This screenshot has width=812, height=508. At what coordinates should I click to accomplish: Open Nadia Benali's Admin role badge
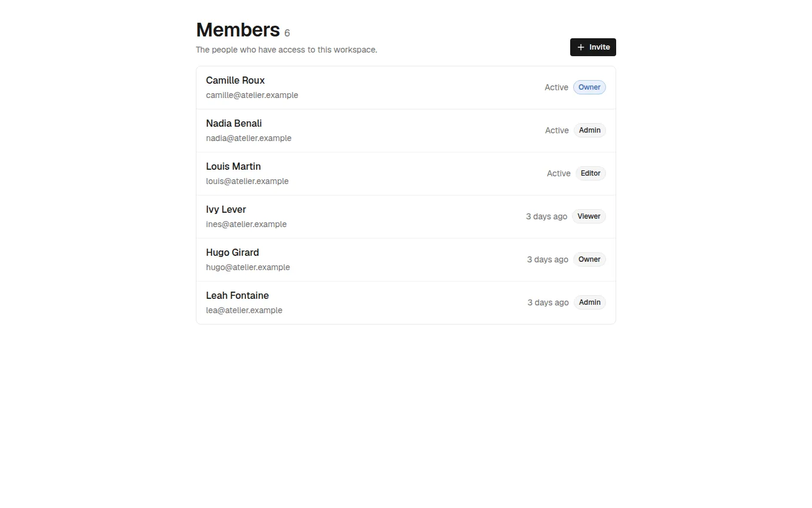coord(590,130)
